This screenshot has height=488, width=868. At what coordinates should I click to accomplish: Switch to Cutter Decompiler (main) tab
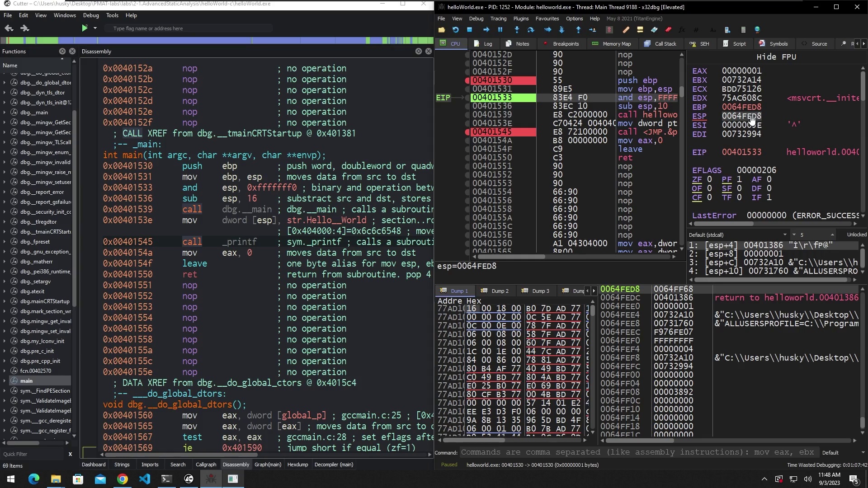pos(334,465)
